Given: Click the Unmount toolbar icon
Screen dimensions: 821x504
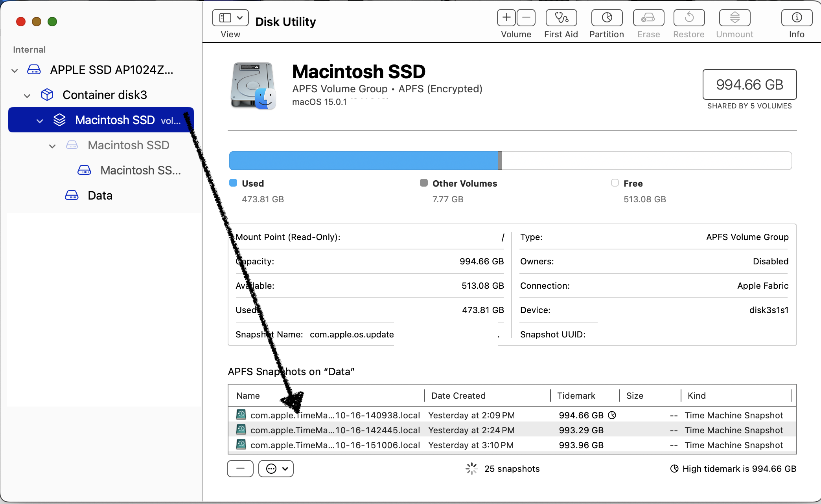Looking at the screenshot, I should [734, 18].
